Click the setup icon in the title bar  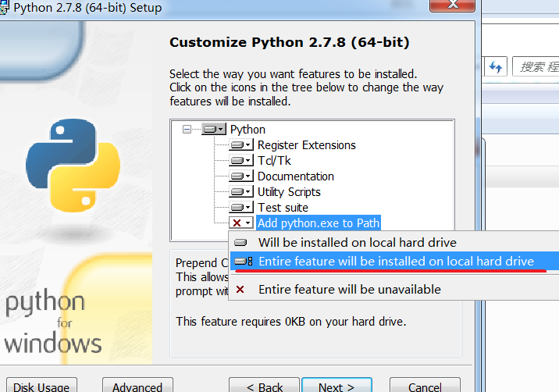pyautogui.click(x=3, y=8)
